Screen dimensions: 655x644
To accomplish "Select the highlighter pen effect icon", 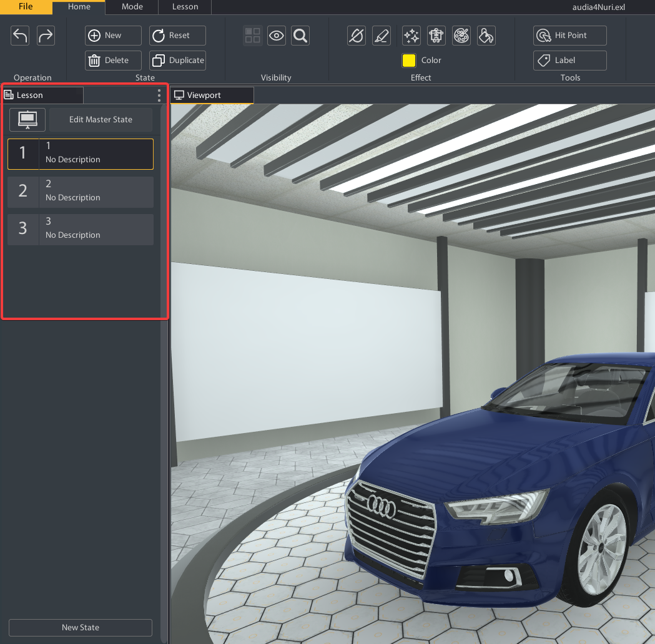I will tap(382, 36).
